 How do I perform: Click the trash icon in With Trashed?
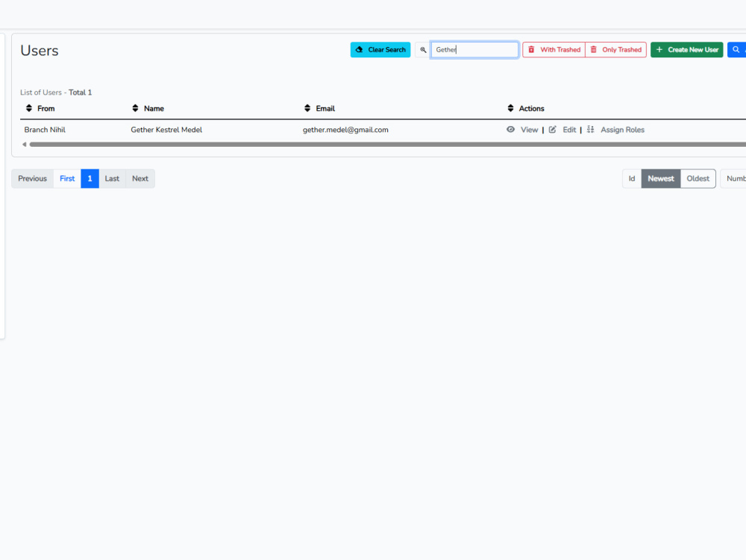pos(531,49)
